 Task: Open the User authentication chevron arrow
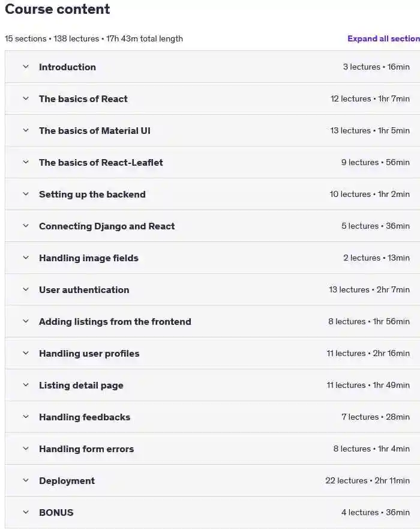(26, 289)
